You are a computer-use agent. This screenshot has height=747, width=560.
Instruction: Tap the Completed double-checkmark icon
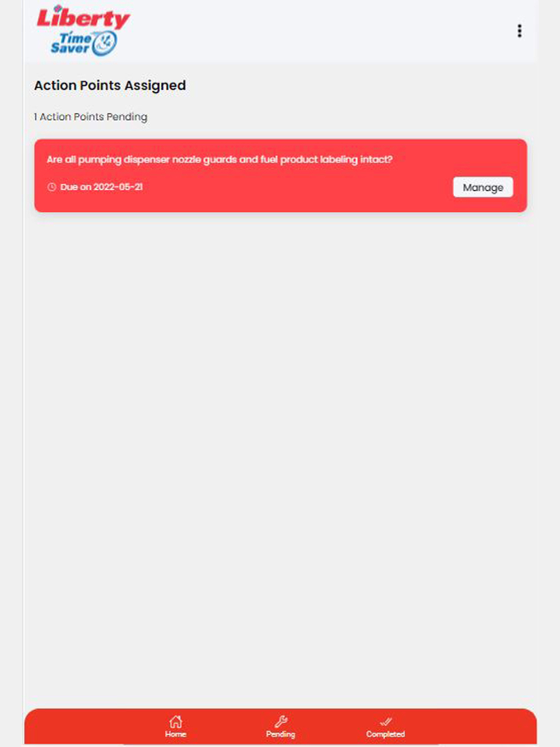[385, 721]
